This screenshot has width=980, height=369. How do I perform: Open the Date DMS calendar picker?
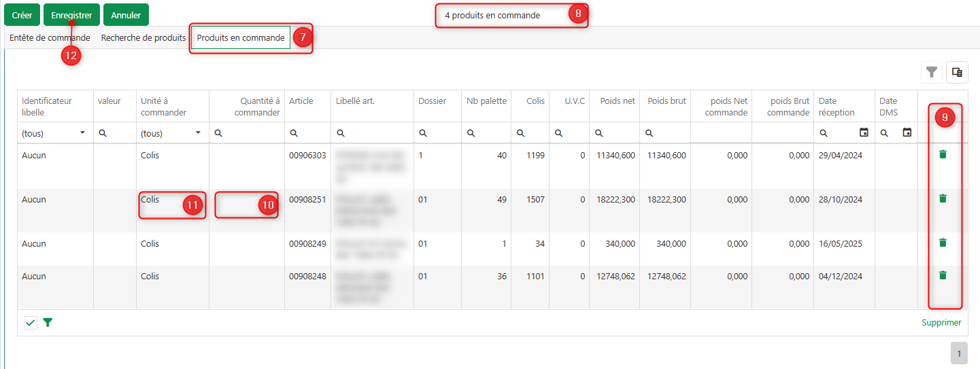907,133
